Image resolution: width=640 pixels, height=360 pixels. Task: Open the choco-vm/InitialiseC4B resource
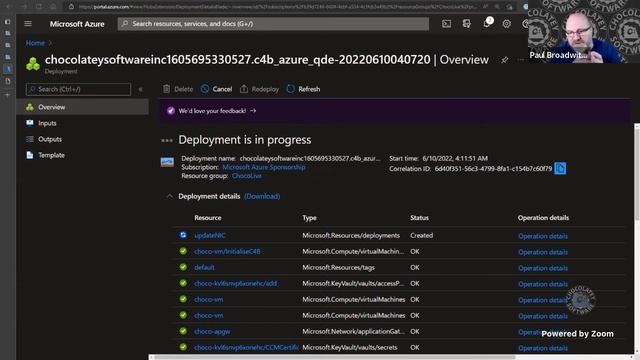pos(227,251)
